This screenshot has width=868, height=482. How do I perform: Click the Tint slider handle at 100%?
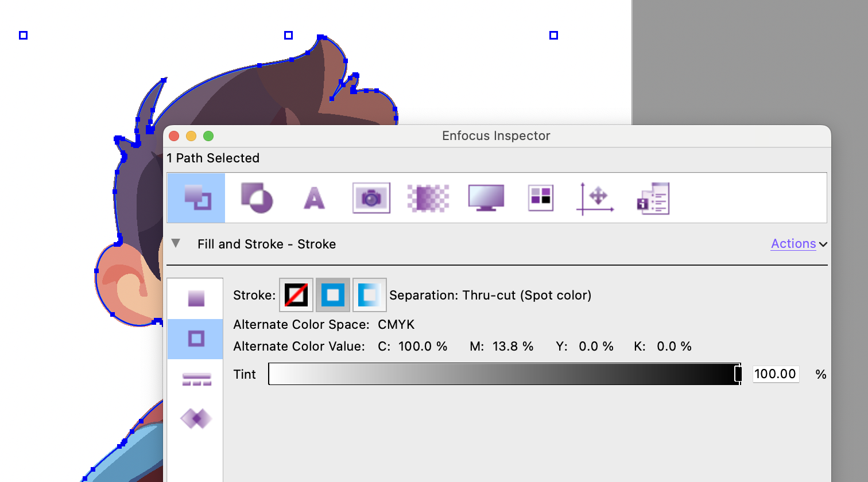pos(738,374)
